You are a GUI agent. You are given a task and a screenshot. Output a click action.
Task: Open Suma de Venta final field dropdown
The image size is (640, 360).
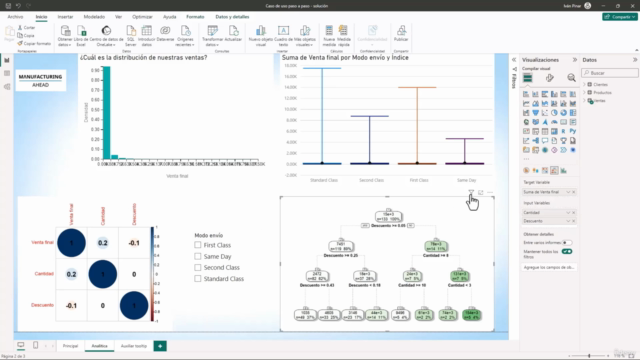[x=568, y=192]
